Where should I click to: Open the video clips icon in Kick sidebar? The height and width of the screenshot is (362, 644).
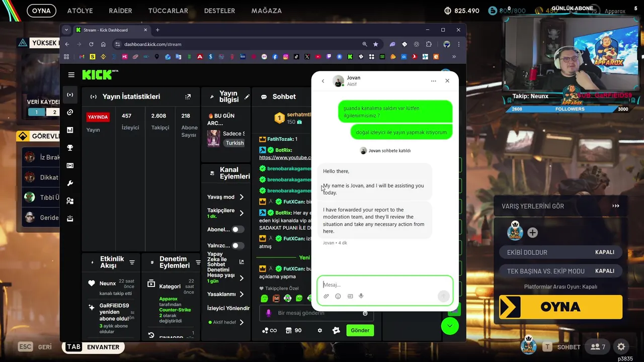[x=70, y=165]
